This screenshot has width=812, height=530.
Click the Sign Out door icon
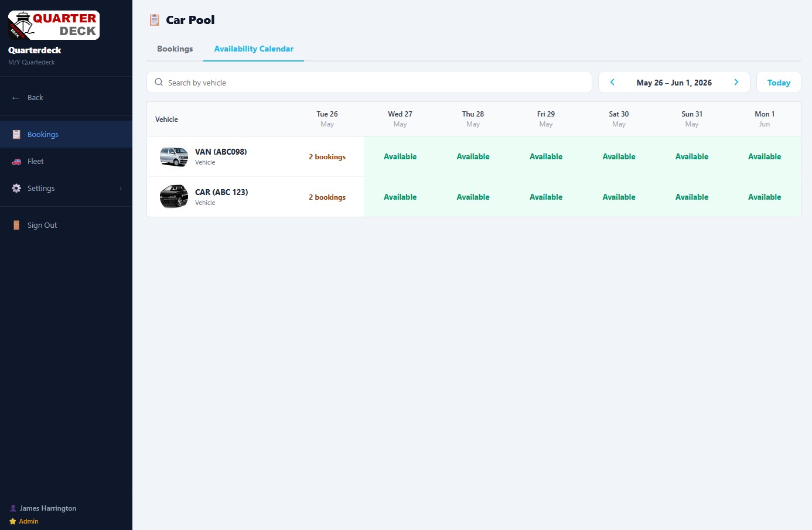tap(16, 225)
